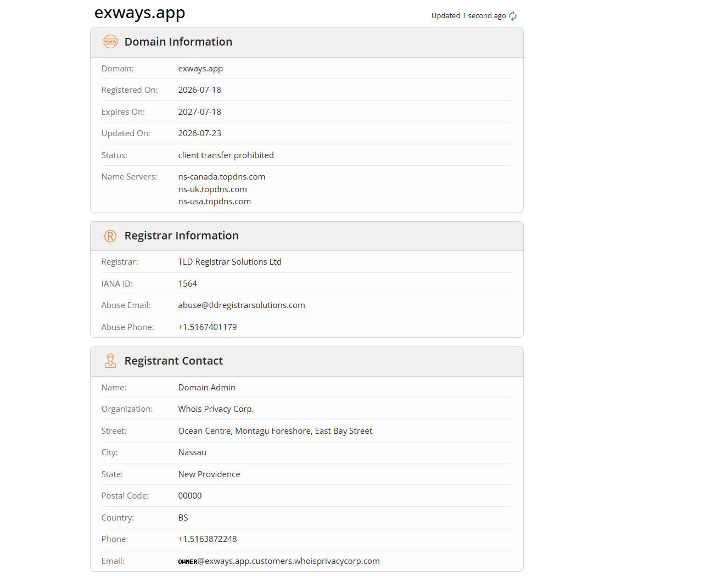Viewport: 728px width, 576px height.
Task: Click city value Nassau
Action: point(192,452)
